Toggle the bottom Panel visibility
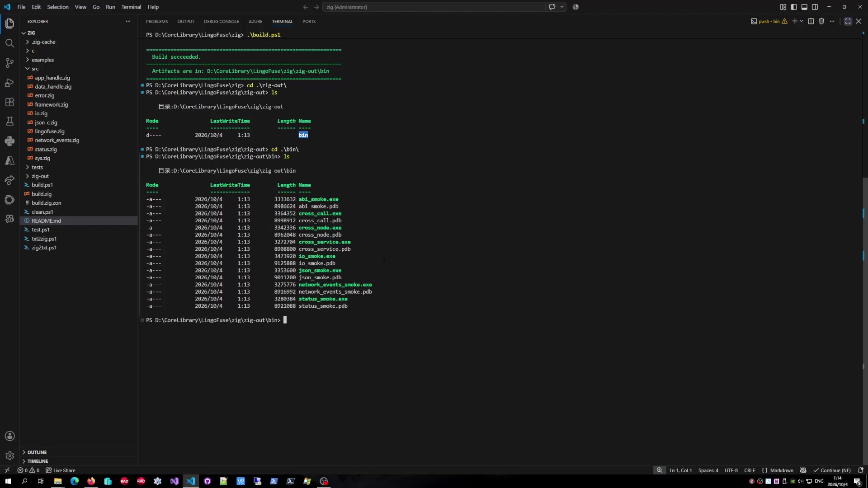 [x=804, y=7]
